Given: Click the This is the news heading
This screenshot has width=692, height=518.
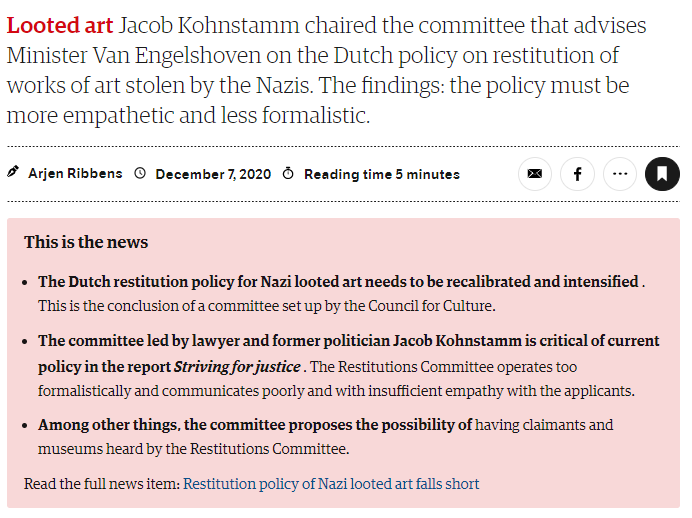Looking at the screenshot, I should click(x=86, y=242).
